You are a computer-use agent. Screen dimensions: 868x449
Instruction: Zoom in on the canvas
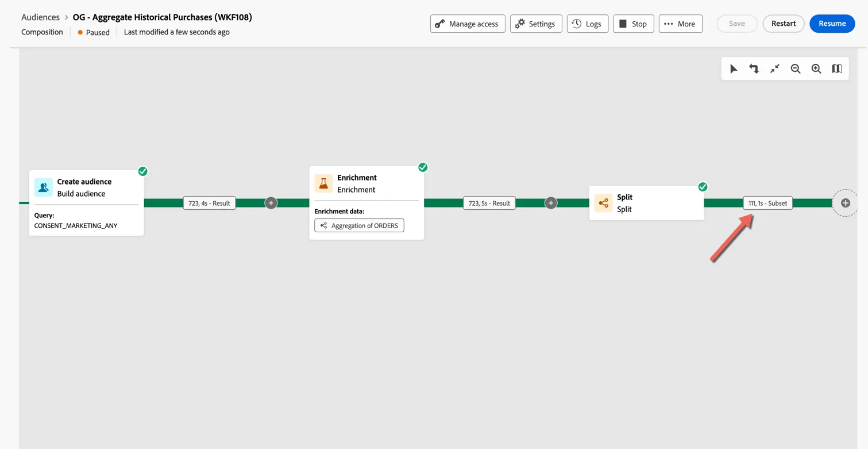click(x=816, y=69)
